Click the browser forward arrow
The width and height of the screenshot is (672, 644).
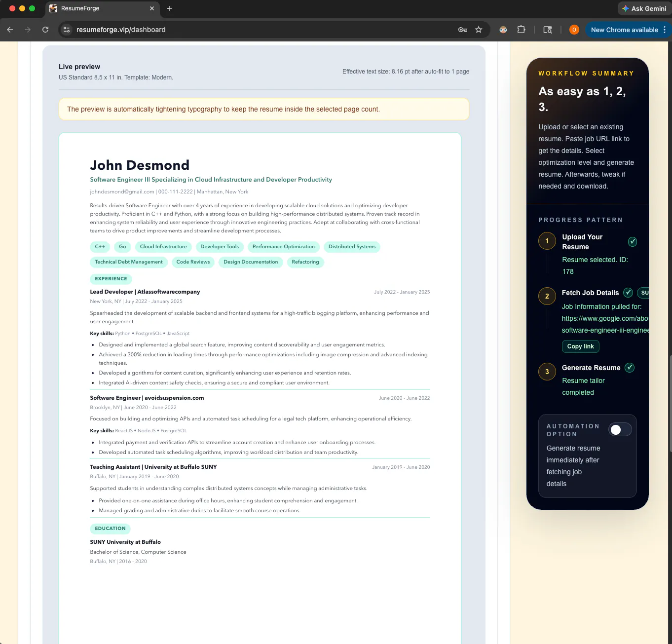click(x=28, y=30)
